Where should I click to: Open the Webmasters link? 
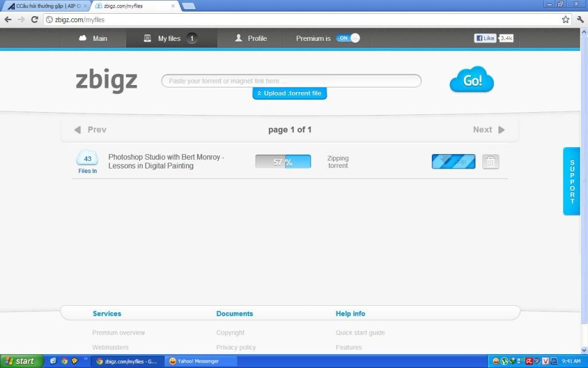click(110, 347)
